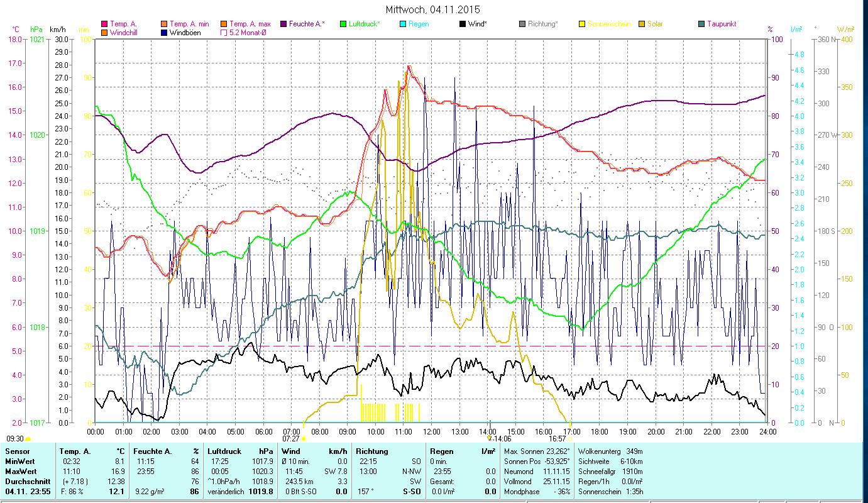This screenshot has height=503, width=868.
Task: Click the pressure tendency text veränderlich
Action: [226, 491]
